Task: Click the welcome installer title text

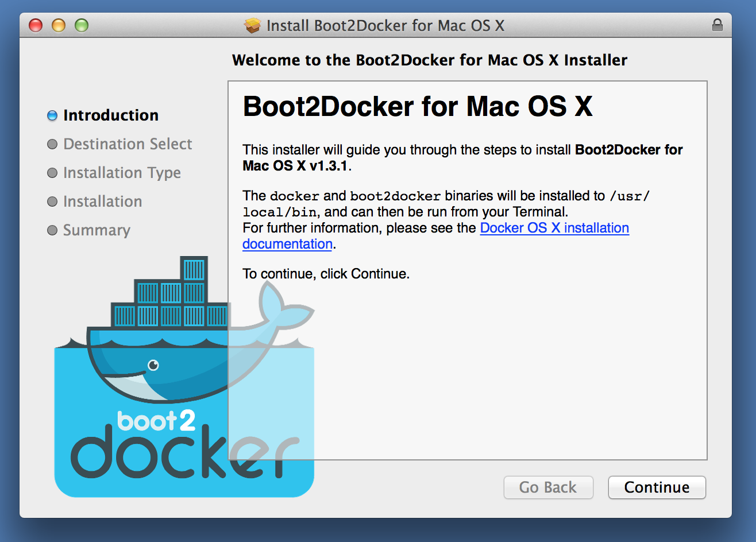Action: (x=430, y=60)
